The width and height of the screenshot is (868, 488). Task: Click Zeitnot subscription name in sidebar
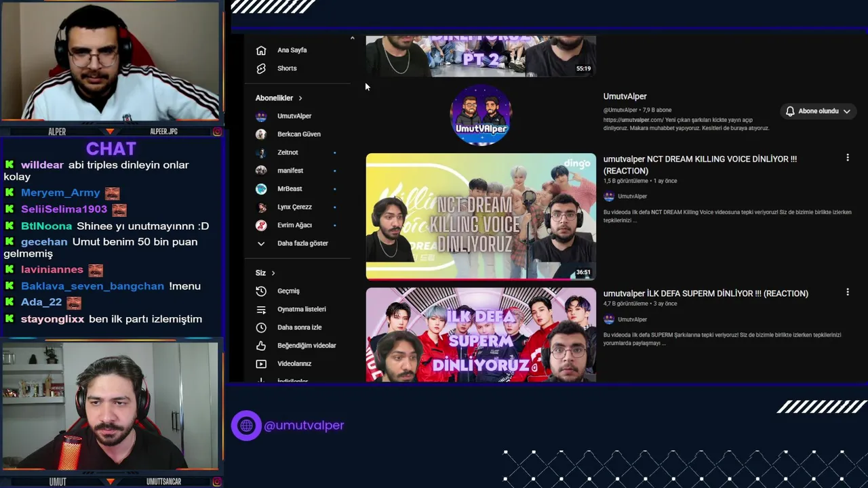pyautogui.click(x=288, y=152)
